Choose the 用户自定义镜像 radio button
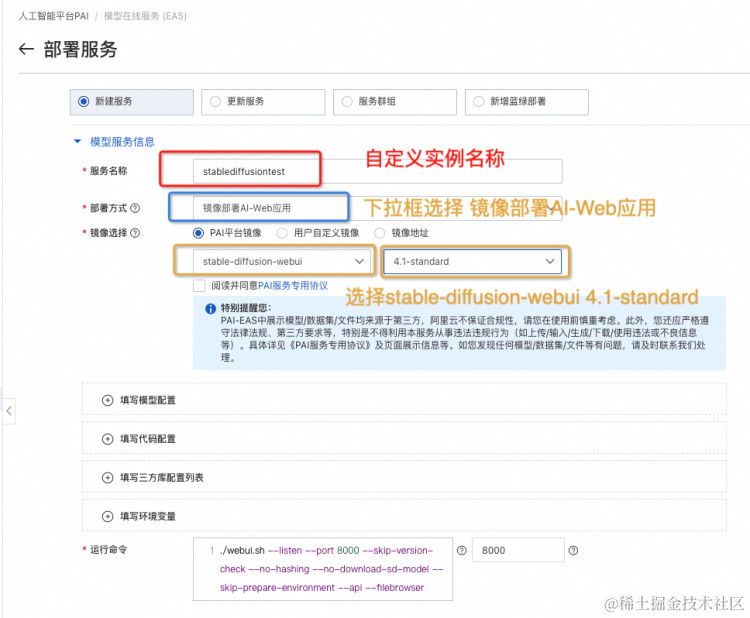 click(x=282, y=233)
